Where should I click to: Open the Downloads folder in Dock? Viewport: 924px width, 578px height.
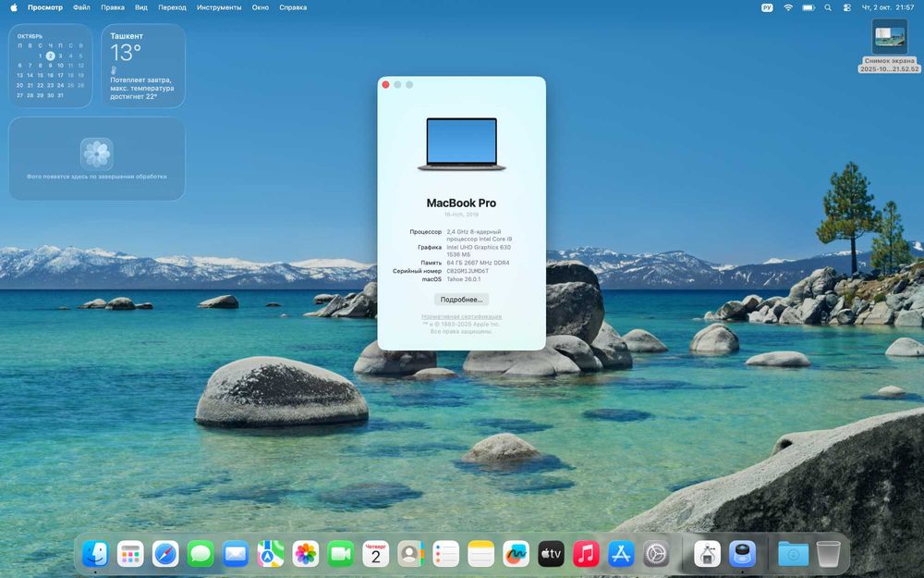[793, 554]
